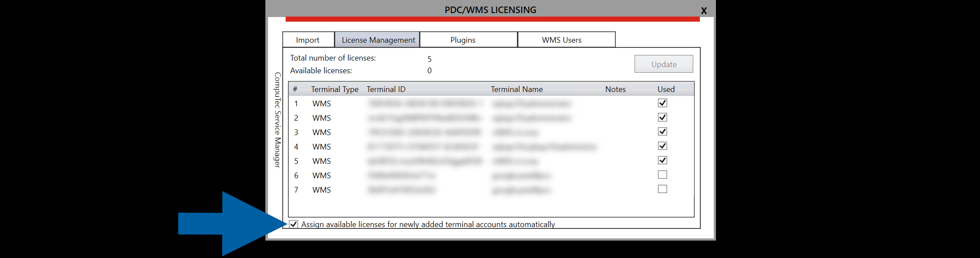The image size is (980, 258).
Task: Select the License Management tab
Action: tap(377, 40)
